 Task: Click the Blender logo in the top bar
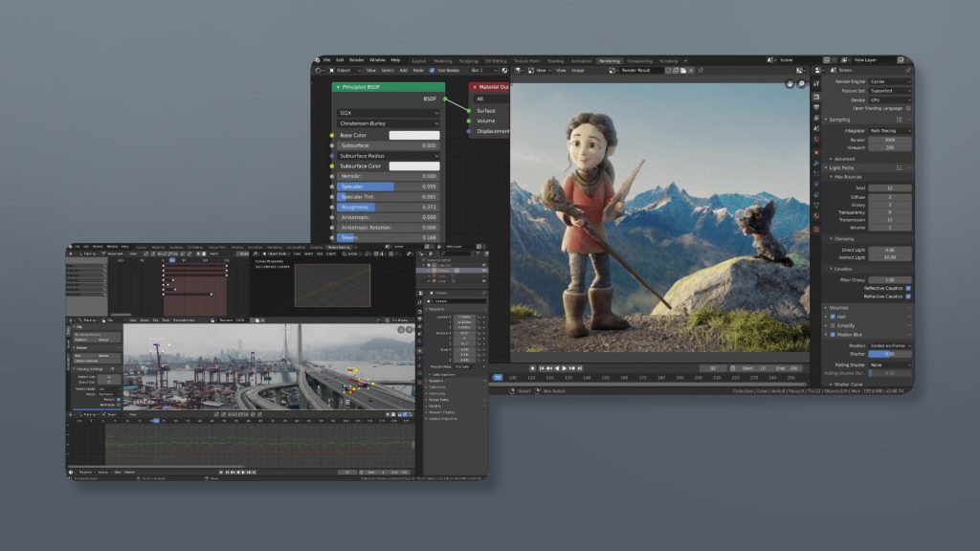pos(318,59)
